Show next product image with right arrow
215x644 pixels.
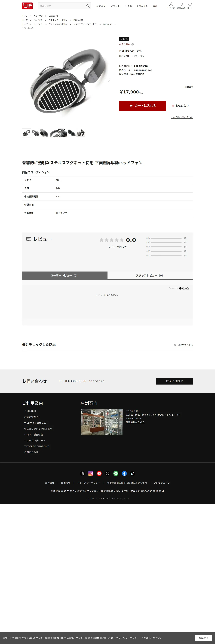coord(109,80)
